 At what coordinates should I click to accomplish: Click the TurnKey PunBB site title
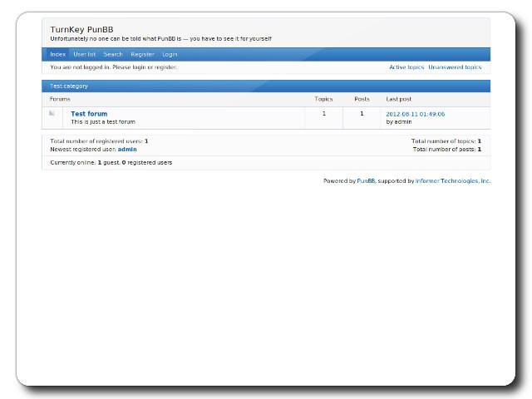click(81, 29)
